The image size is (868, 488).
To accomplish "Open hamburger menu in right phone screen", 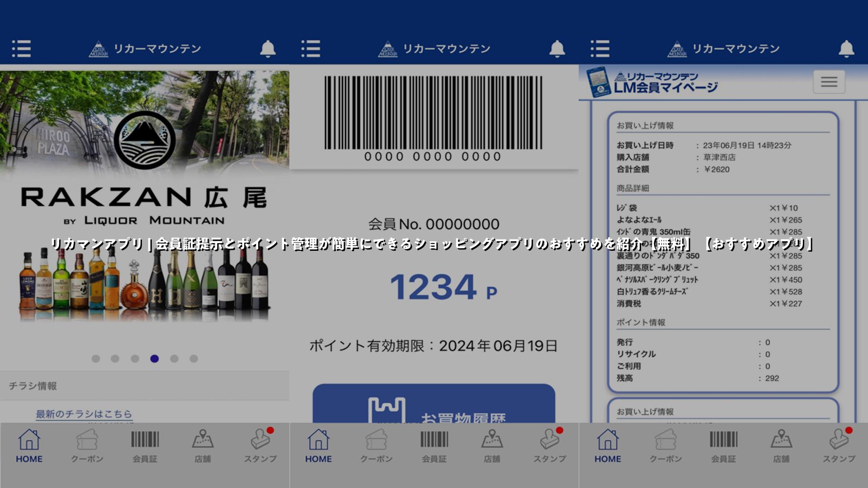I will pos(600,48).
